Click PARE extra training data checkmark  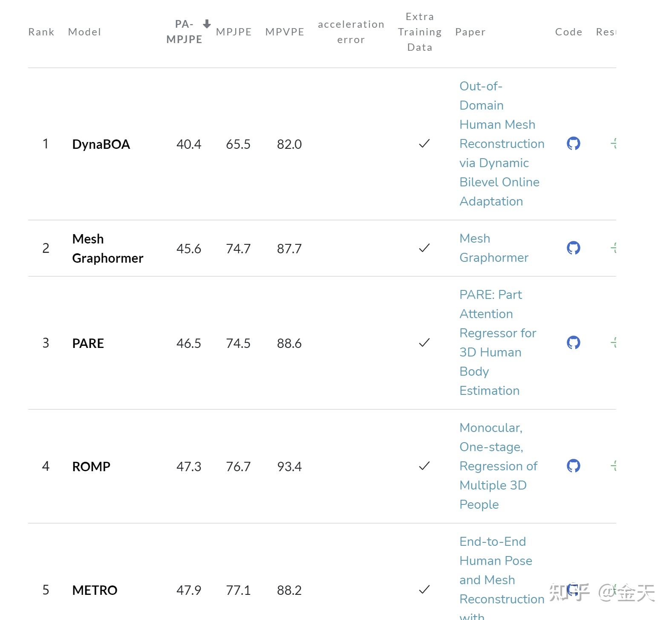[424, 343]
